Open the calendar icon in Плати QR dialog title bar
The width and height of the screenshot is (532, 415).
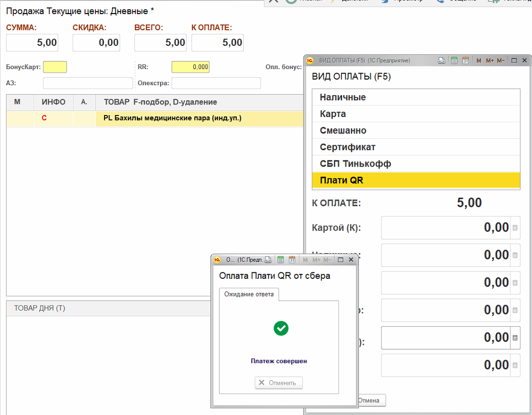[292, 260]
